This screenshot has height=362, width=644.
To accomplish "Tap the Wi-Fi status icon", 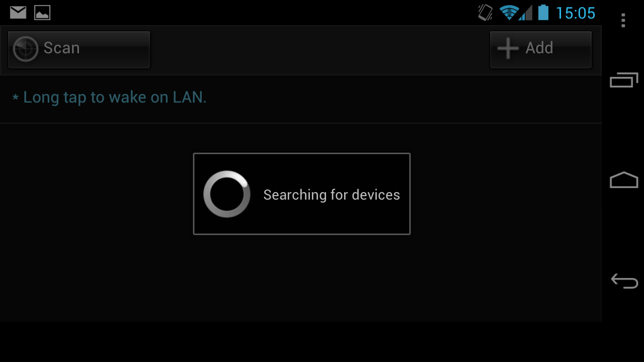I will click(509, 13).
